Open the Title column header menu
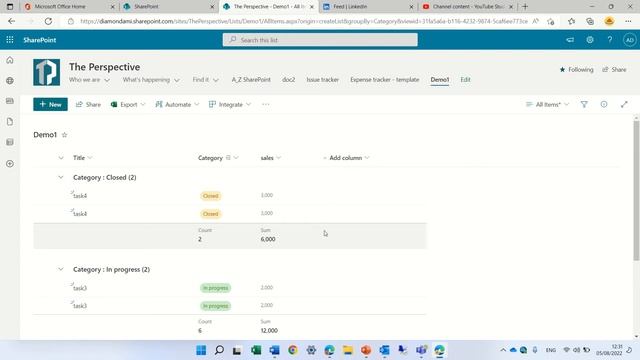This screenshot has width=640, height=360. click(x=82, y=158)
